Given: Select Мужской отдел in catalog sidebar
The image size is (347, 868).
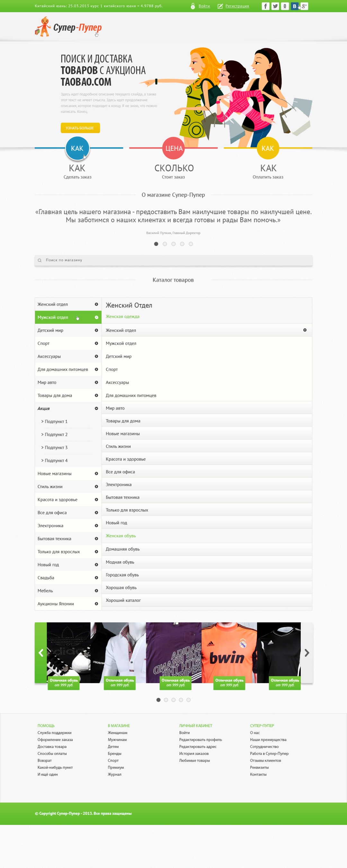Looking at the screenshot, I should (x=68, y=317).
